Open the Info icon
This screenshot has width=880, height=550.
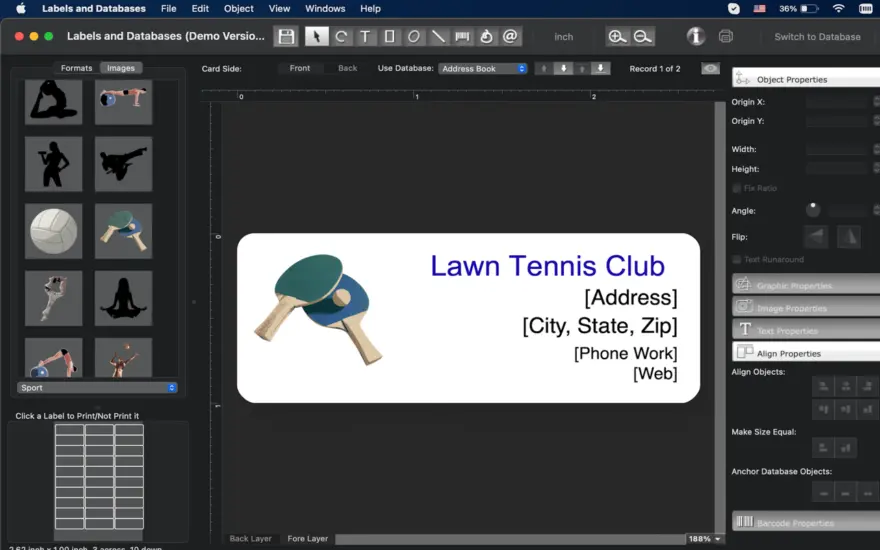coord(696,36)
